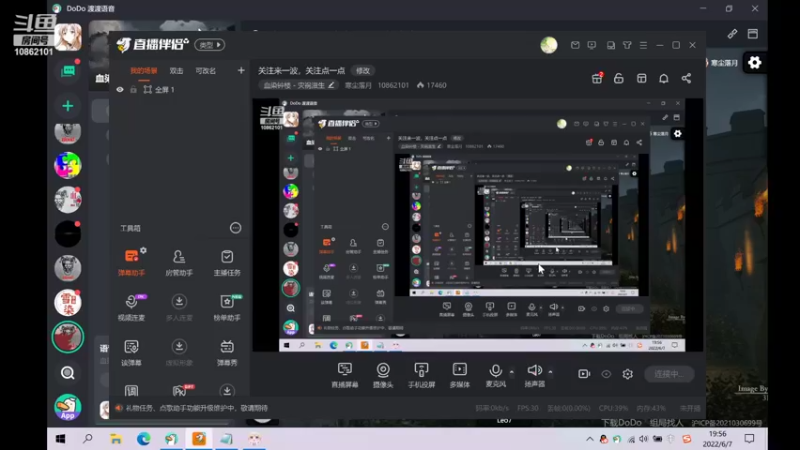The image size is (800, 450).
Task: Open the 榜单助手 ranking assistant
Action: point(227,308)
